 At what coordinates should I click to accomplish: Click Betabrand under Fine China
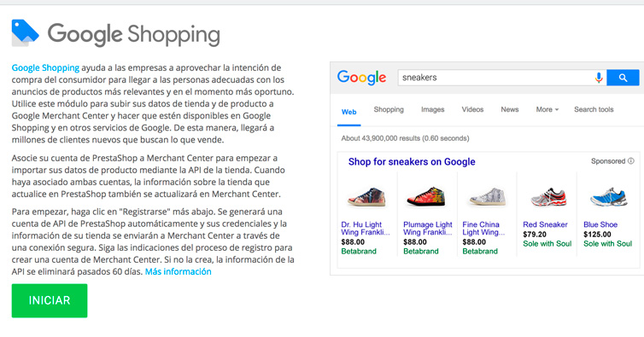(x=480, y=251)
